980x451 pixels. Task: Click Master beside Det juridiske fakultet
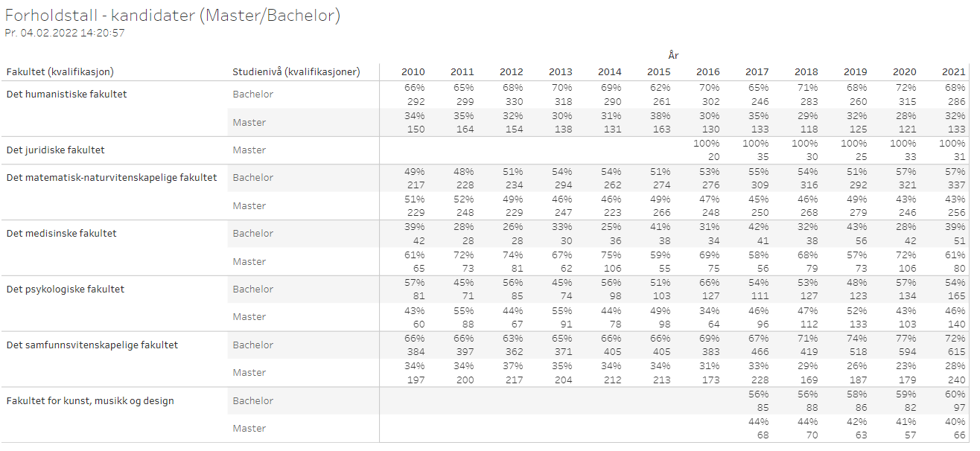(x=249, y=150)
